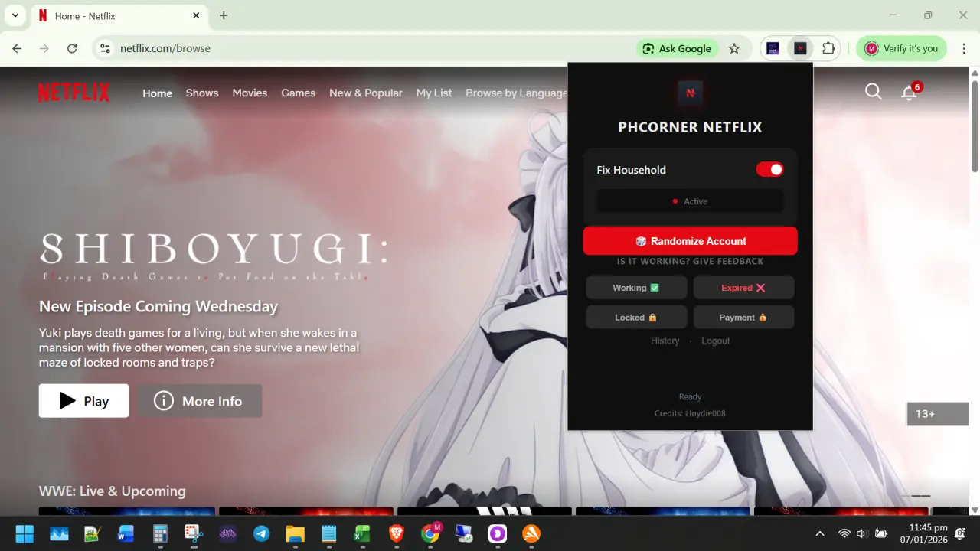Open Netflix notifications bell

(909, 93)
